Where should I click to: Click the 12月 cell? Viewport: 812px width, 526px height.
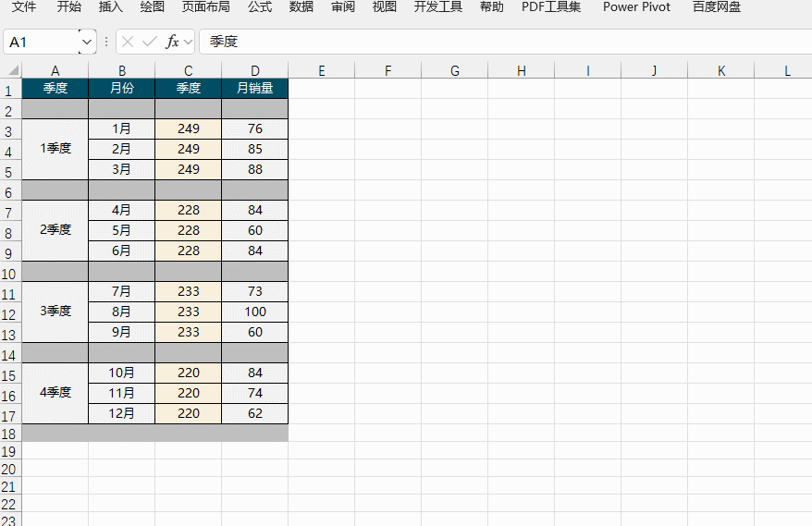(x=122, y=413)
